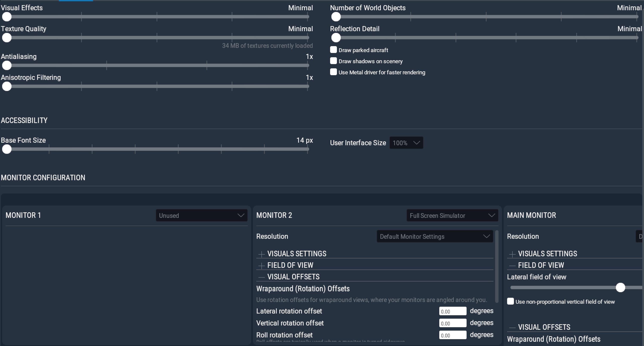
Task: Expand Monitor 2 Visuals Settings plus icon
Action: point(261,254)
